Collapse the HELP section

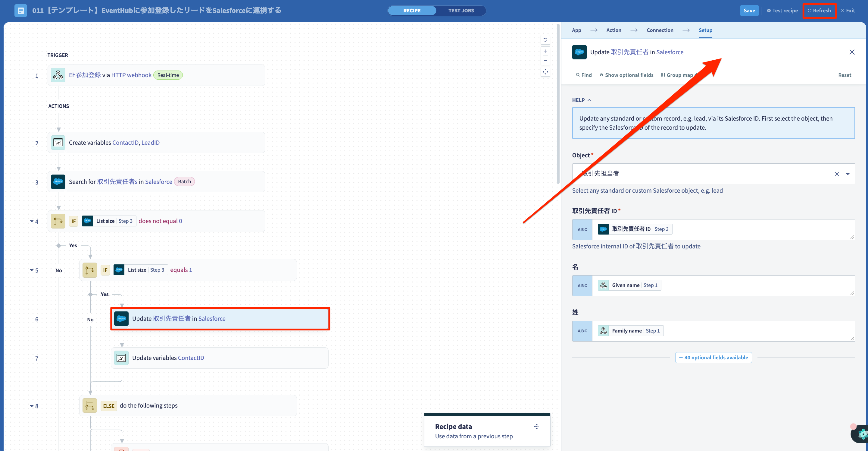pyautogui.click(x=582, y=100)
